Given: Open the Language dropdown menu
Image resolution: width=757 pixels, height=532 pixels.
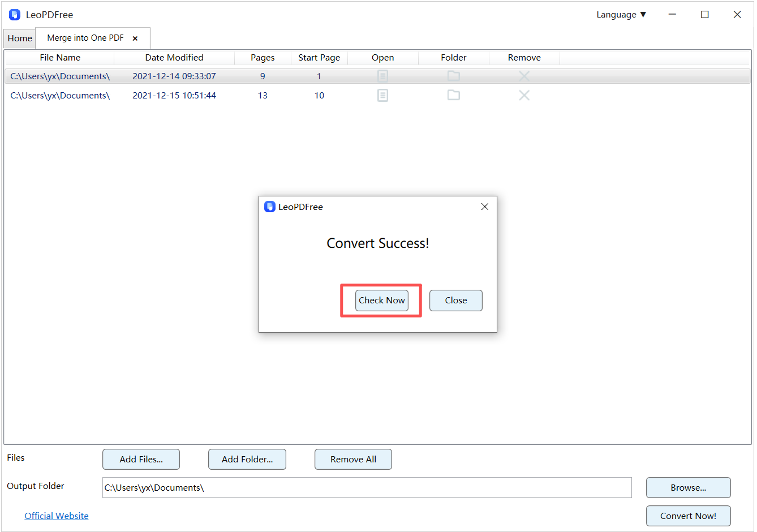Looking at the screenshot, I should tap(621, 15).
